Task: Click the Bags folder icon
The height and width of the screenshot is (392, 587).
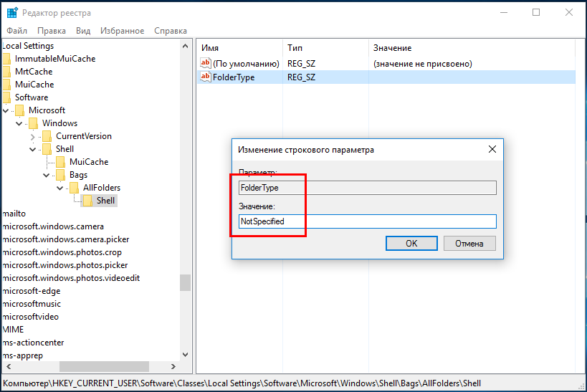Action: (61, 175)
